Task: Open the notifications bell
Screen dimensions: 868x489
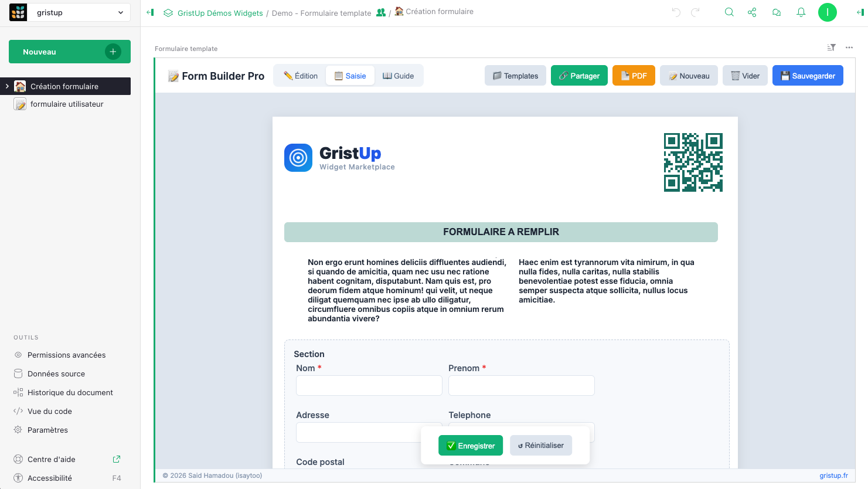Action: 801,12
